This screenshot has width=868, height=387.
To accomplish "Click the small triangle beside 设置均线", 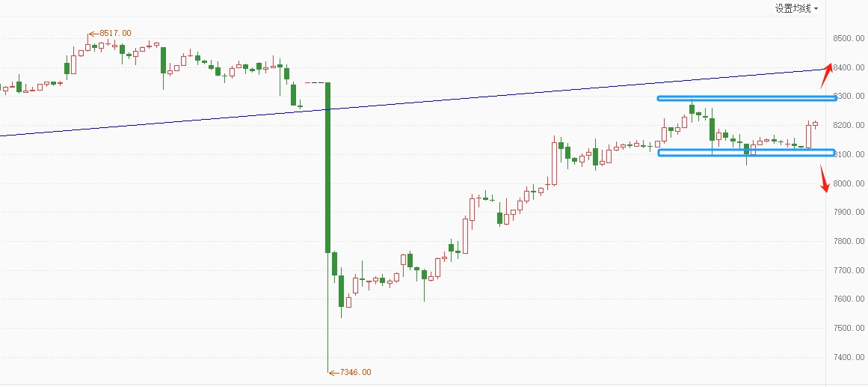I will [816, 9].
